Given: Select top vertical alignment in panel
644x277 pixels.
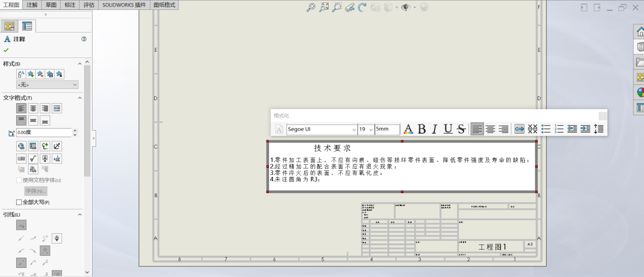Looking at the screenshot, I should click(21, 120).
